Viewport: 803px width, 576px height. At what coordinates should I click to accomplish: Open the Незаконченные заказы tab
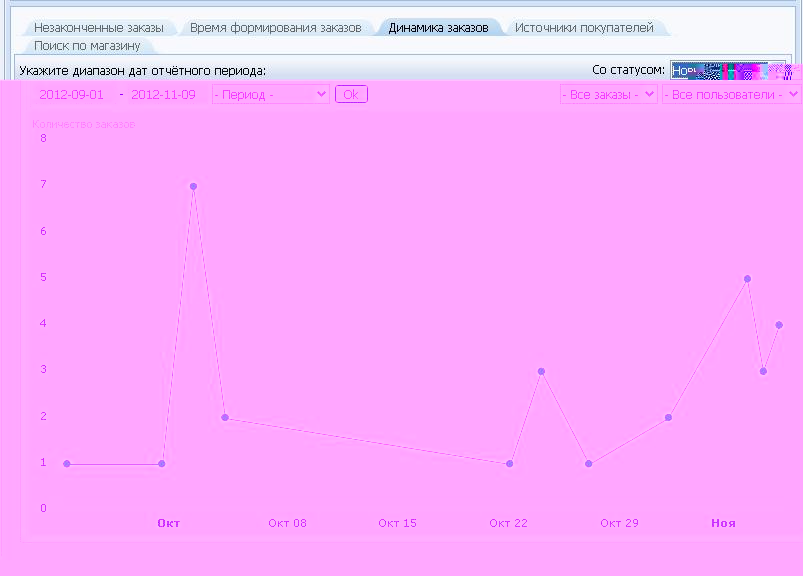coord(98,28)
